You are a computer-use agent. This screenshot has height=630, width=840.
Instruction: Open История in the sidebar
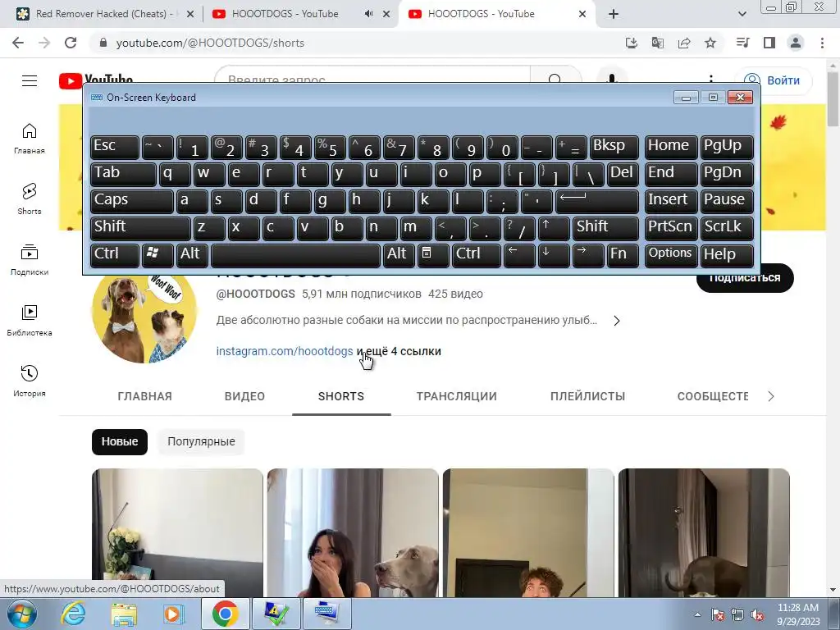coord(30,381)
